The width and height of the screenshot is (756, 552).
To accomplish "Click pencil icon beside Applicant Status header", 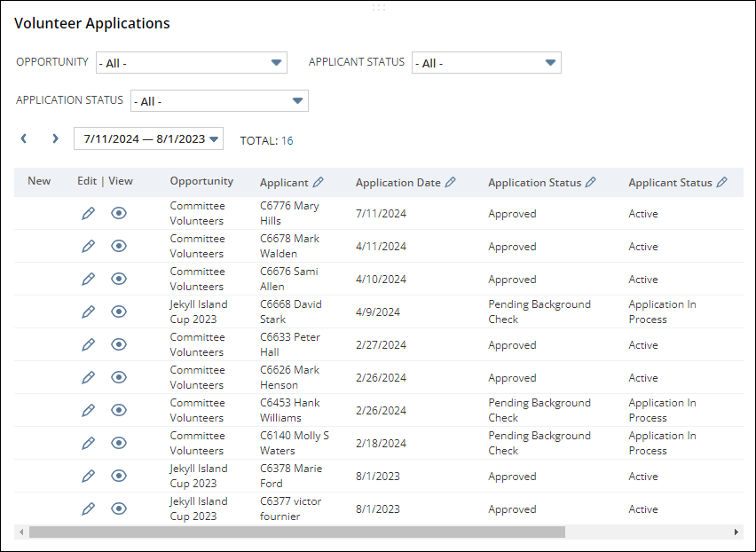I will click(721, 182).
